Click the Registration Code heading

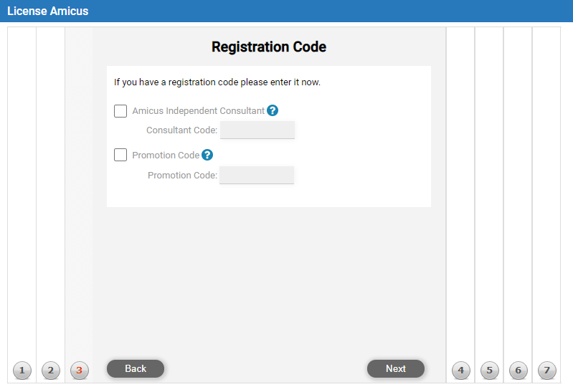coord(269,47)
